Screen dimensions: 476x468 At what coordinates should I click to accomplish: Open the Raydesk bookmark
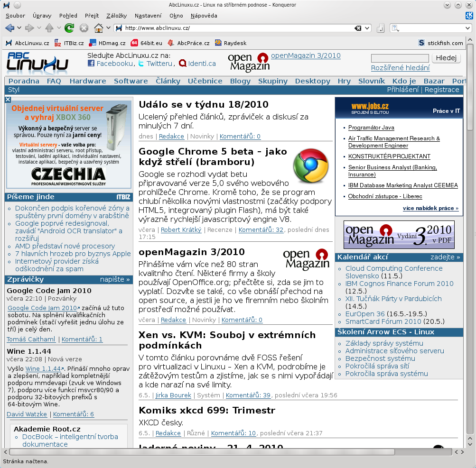coord(231,43)
